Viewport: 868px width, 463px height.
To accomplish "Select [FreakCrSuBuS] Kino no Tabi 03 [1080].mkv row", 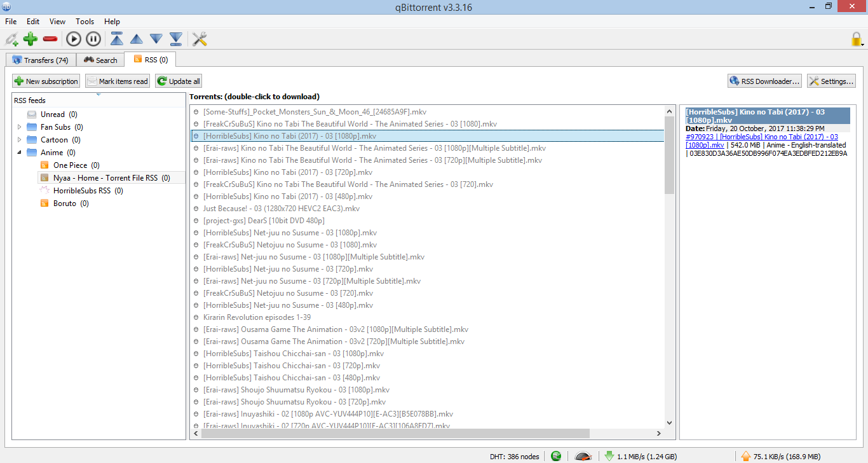I will pos(427,124).
